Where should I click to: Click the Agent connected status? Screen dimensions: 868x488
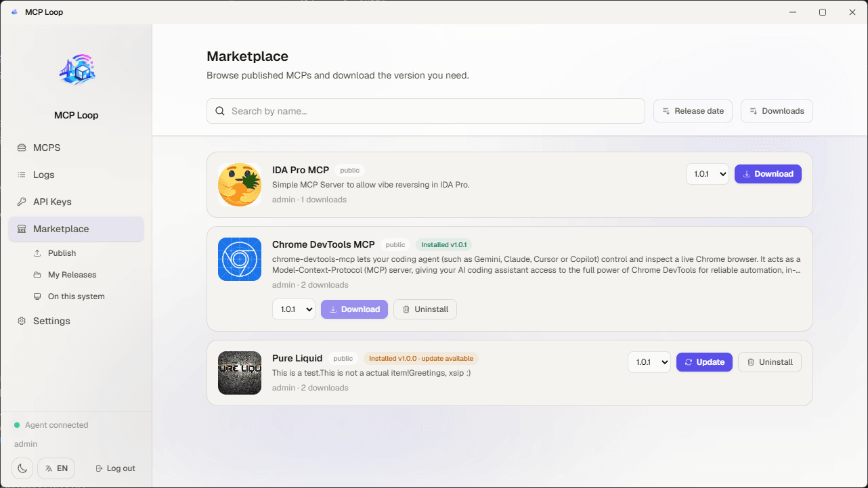click(x=51, y=425)
